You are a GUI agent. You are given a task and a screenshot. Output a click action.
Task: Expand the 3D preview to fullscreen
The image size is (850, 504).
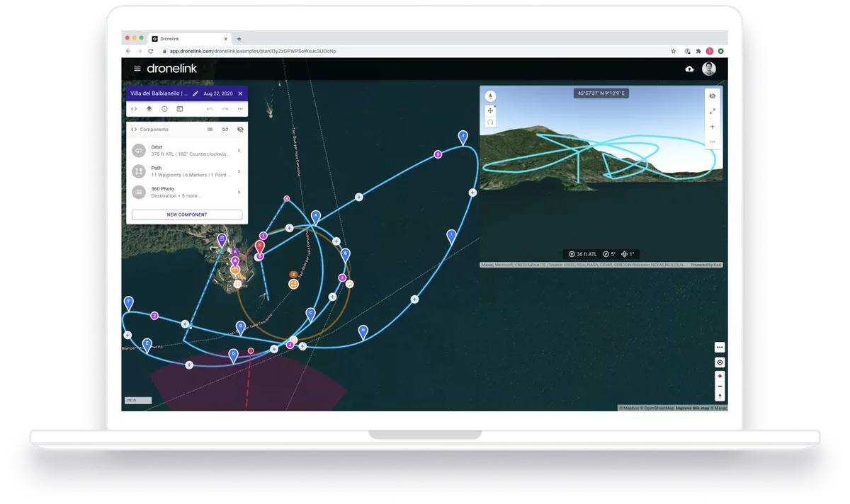713,111
